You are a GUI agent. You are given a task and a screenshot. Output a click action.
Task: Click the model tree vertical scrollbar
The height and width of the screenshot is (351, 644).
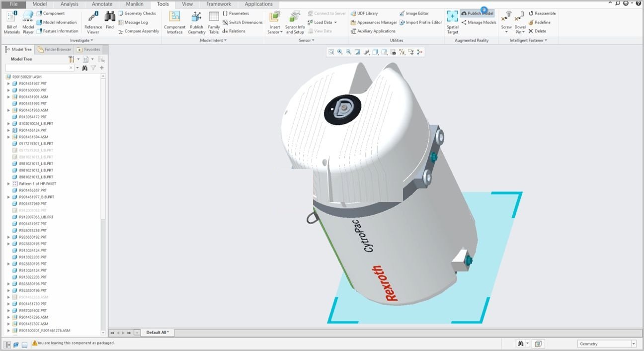point(103,149)
